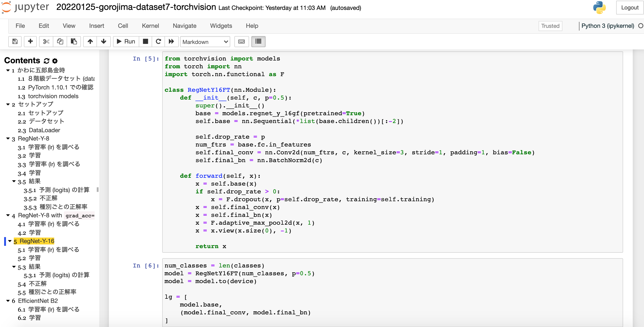Open the Widgets menu
Image resolution: width=644 pixels, height=327 pixels.
tap(221, 26)
